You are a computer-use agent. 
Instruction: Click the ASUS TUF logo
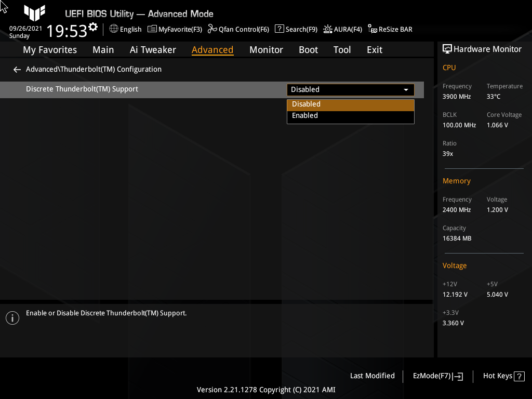pyautogui.click(x=34, y=14)
